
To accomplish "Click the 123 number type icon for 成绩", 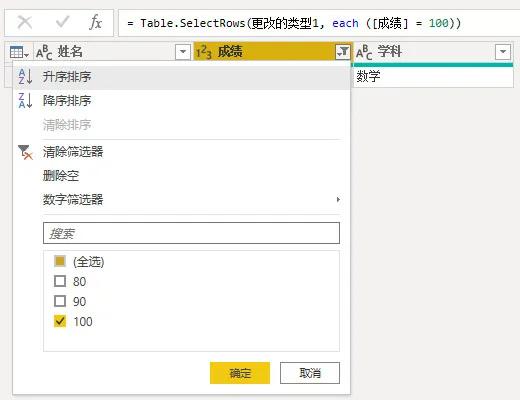I will [x=204, y=52].
